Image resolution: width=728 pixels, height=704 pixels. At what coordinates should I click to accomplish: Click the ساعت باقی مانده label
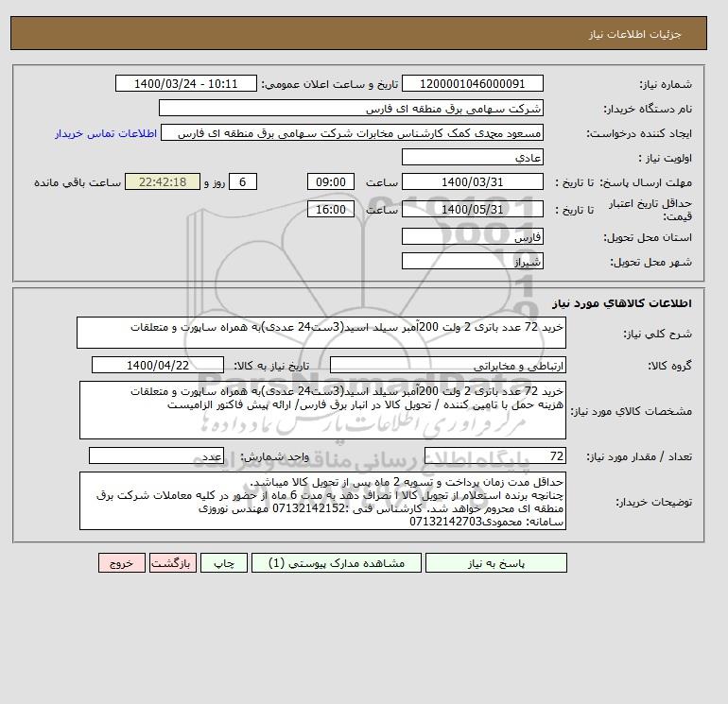coord(78,182)
